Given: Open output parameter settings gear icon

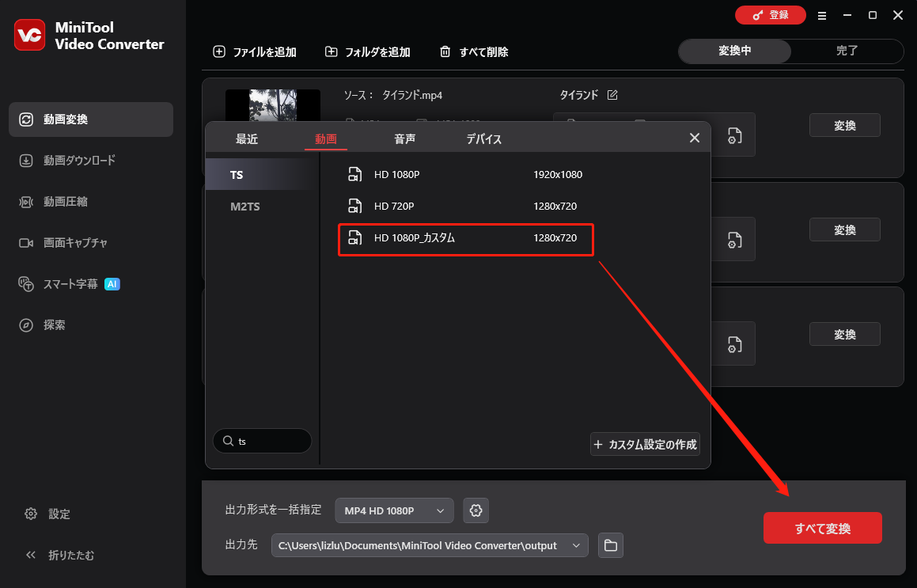Looking at the screenshot, I should [x=476, y=510].
